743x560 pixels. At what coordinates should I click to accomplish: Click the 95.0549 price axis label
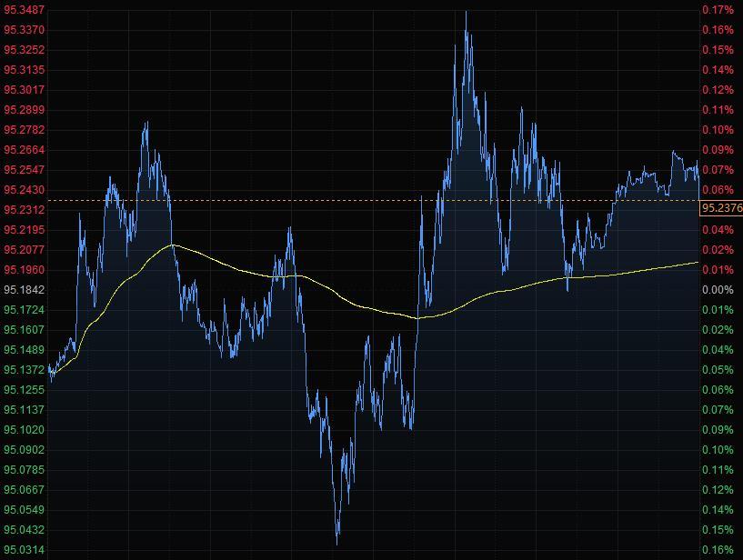tap(25, 510)
